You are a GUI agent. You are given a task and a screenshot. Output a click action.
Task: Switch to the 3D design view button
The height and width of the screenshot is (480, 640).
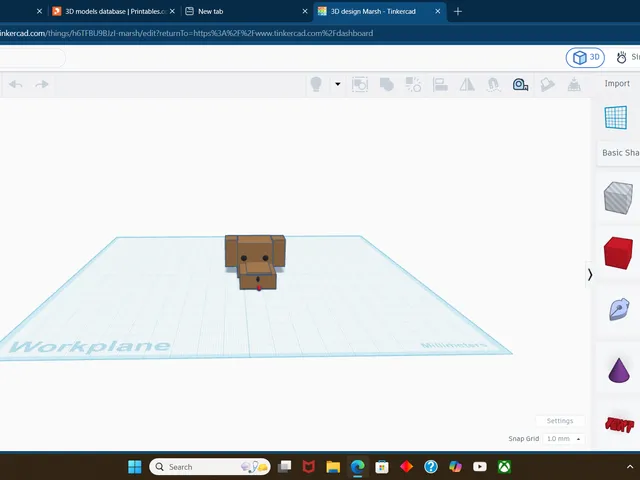(x=585, y=58)
